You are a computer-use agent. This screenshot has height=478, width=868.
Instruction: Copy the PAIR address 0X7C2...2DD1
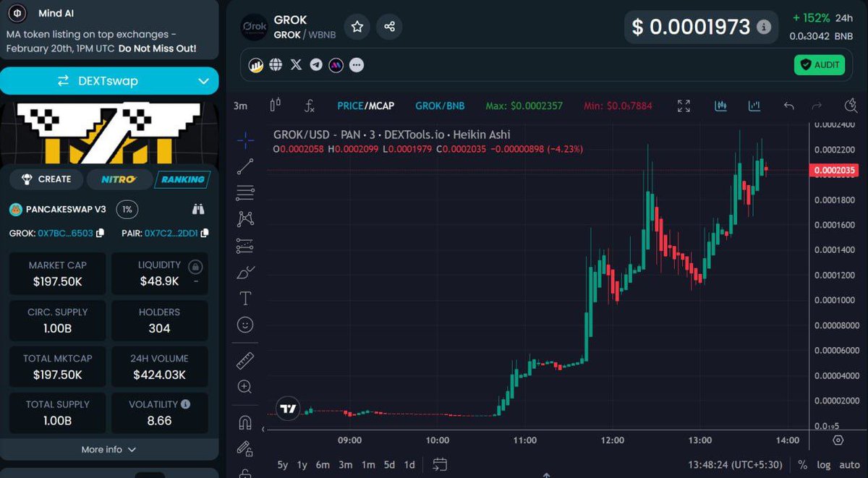(205, 233)
